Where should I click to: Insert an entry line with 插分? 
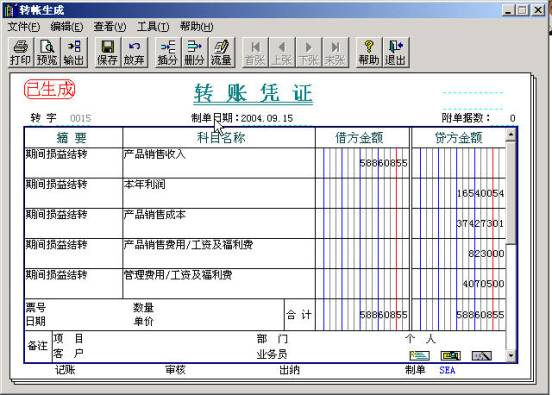click(167, 52)
